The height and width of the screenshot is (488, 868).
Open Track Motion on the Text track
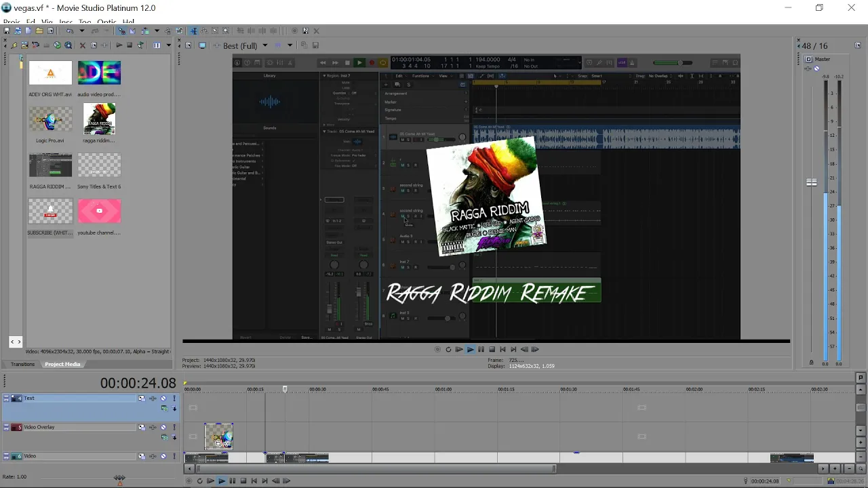pos(142,399)
